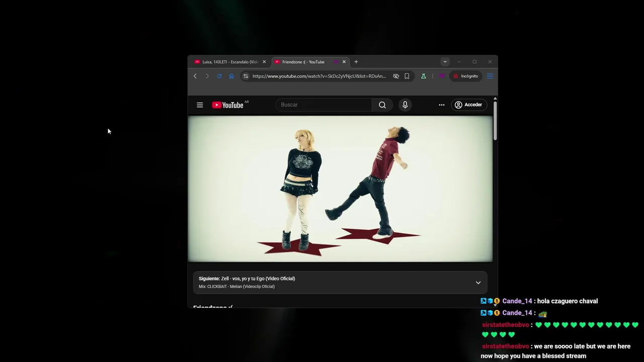Click the YouTube URL address bar
644x362 pixels.
[319, 76]
